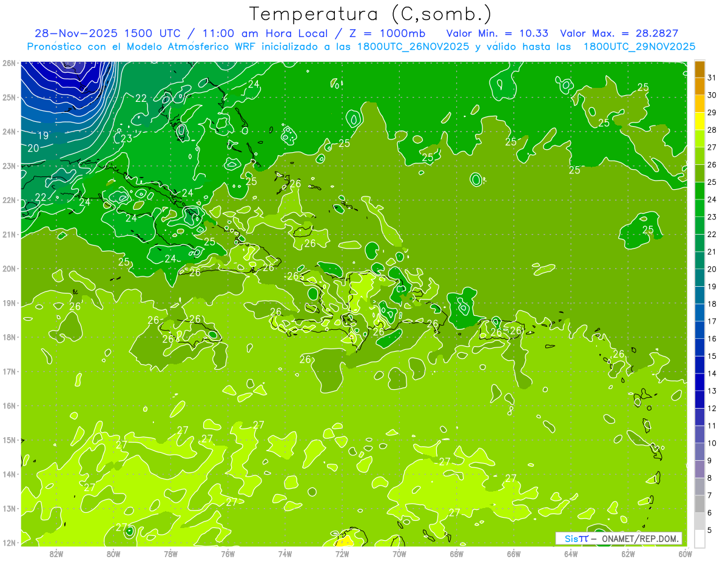728x562 pixels.
Task: Click the 82W longitude axis label
Action: tap(57, 553)
